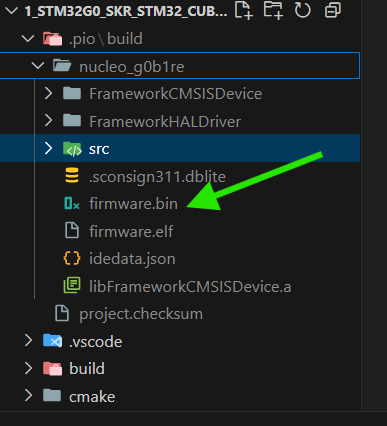Click the curly braces icon of idedata.json
Screen dimensions: 387x426
72,259
